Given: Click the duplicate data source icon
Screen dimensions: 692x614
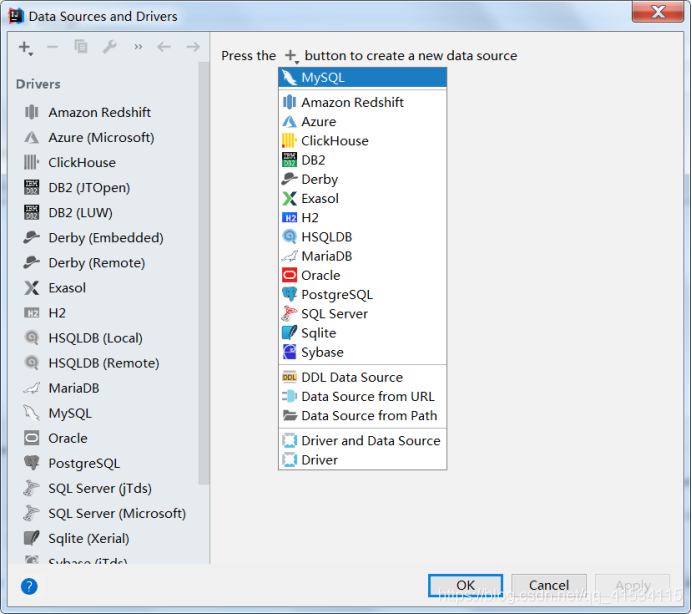Looking at the screenshot, I should click(x=81, y=47).
